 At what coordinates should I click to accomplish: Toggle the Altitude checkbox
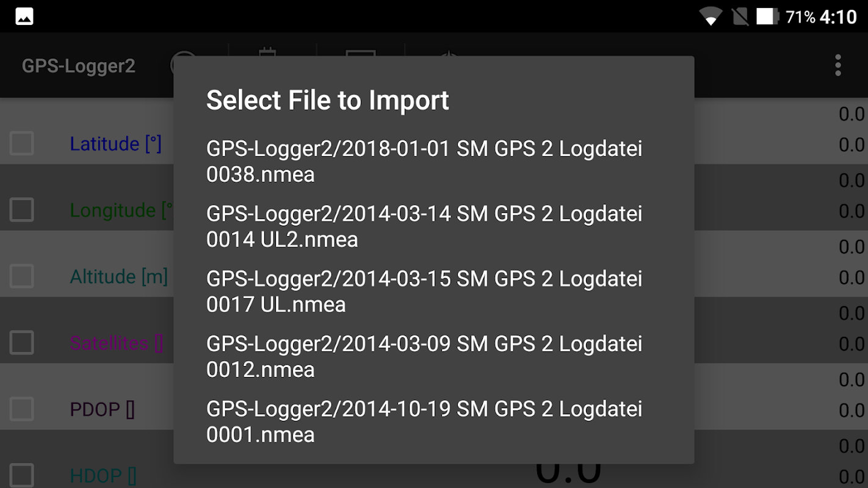pos(21,276)
